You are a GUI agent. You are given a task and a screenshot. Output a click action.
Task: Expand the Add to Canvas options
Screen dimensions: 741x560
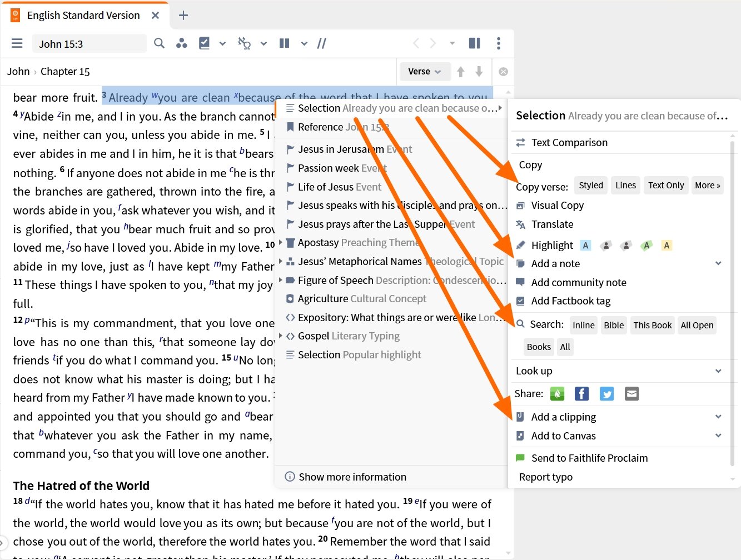[718, 436]
